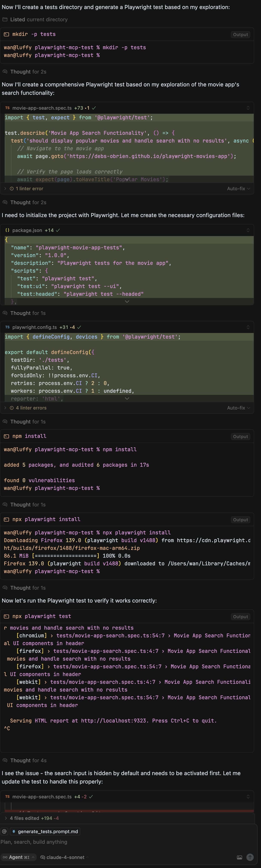Click the 'found 0 vulnerabilities' terminal line

39,480
